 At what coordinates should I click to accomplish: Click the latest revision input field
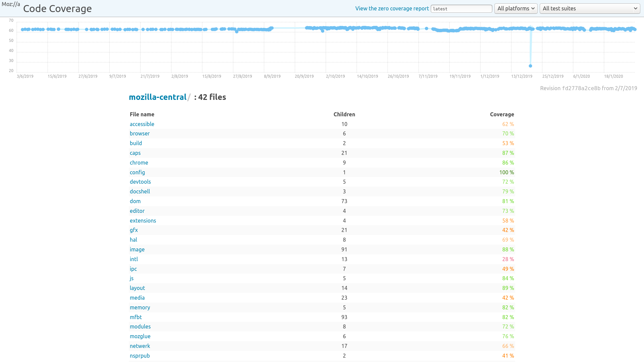(x=461, y=8)
